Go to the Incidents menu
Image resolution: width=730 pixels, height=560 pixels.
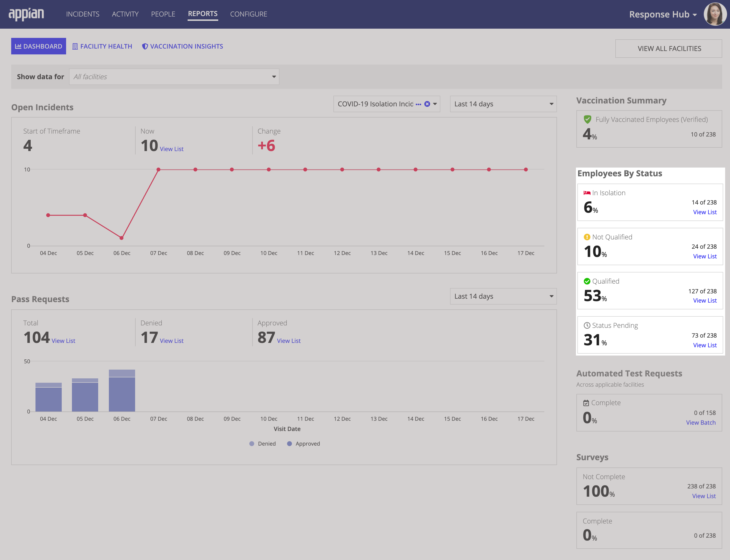(x=82, y=14)
